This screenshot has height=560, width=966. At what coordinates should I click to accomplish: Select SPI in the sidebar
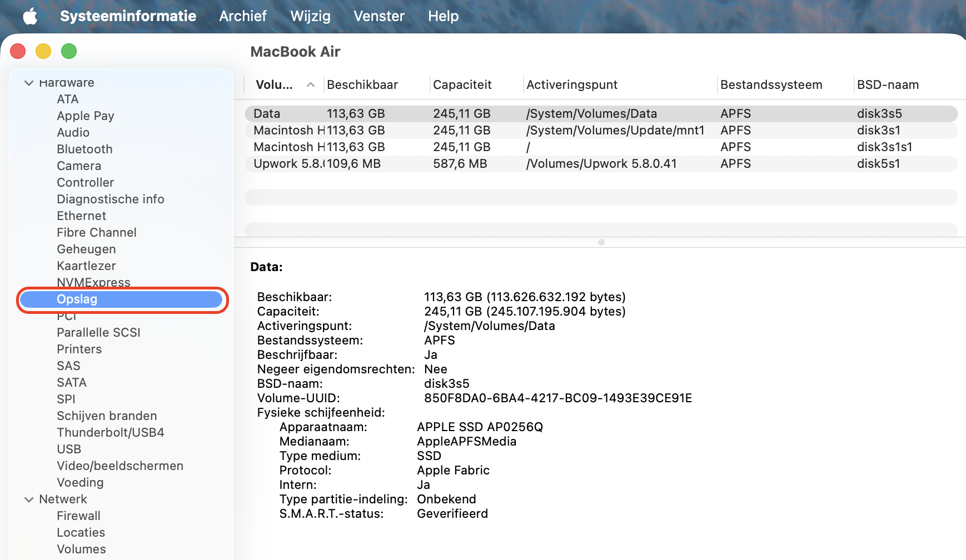pos(66,399)
